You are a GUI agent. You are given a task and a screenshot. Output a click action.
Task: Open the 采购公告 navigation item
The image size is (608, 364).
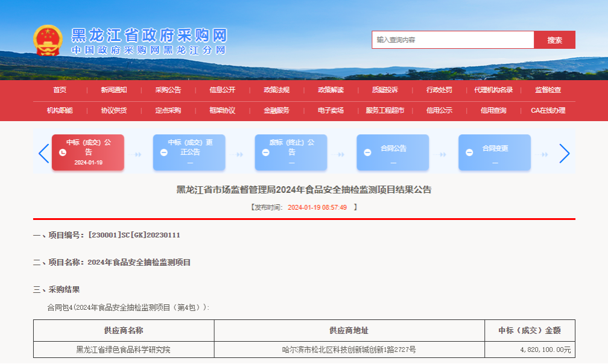coord(168,90)
